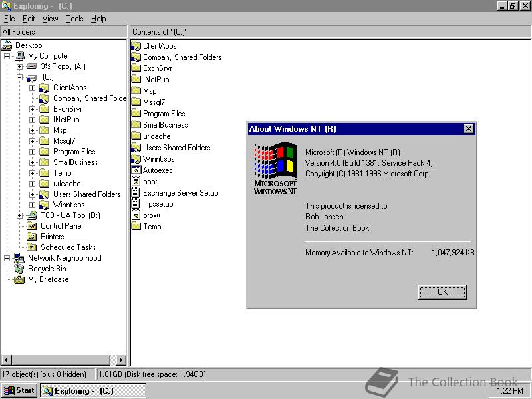532x399 pixels.
Task: Expand the 3½ Floppy (A:) node
Action: (x=20, y=67)
